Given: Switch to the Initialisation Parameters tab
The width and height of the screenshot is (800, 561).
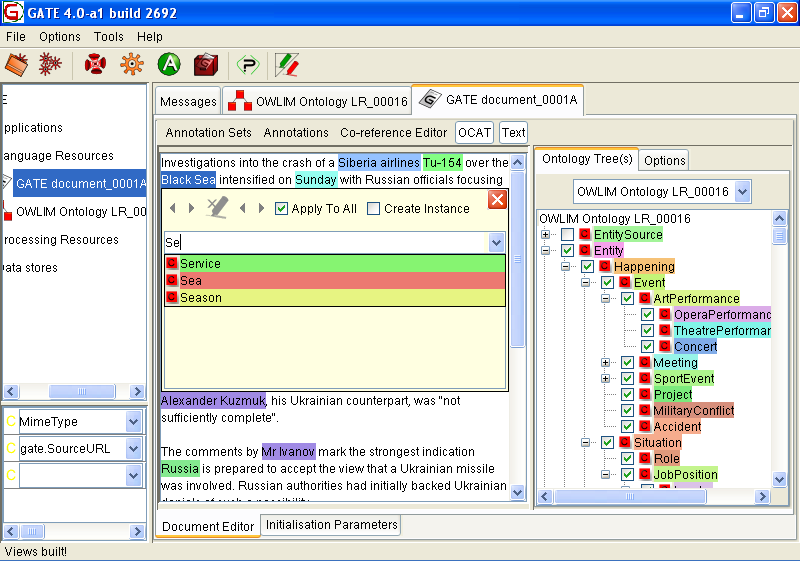Looking at the screenshot, I should coord(331,525).
